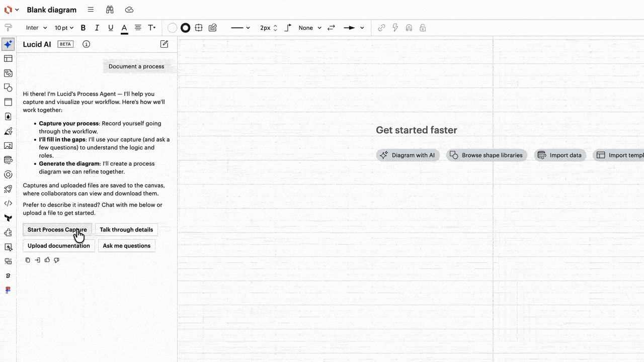Click the Terraform logo icon in sidebar
This screenshot has width=644, height=362.
pyautogui.click(x=8, y=218)
